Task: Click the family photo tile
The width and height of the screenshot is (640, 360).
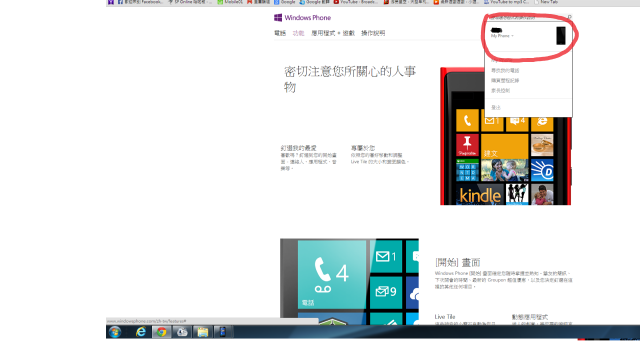Action: (504, 170)
